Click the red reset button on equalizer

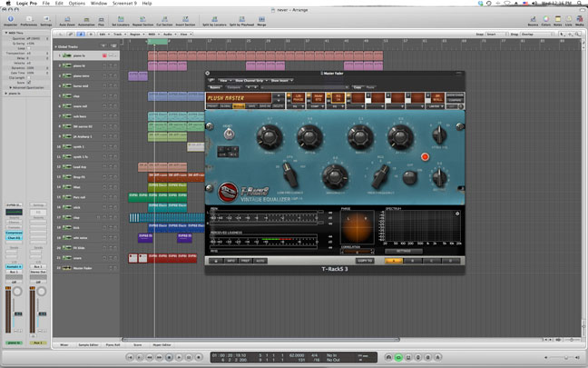[425, 157]
